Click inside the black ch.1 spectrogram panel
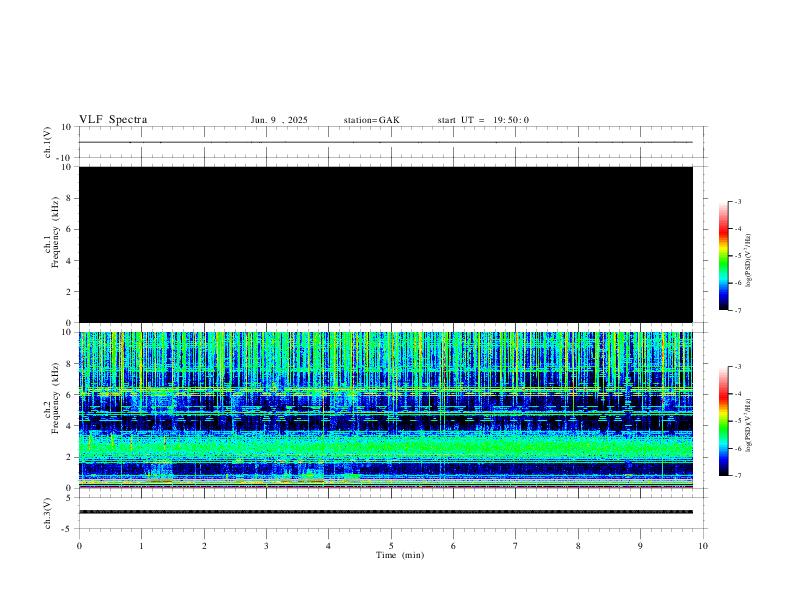 pos(385,244)
